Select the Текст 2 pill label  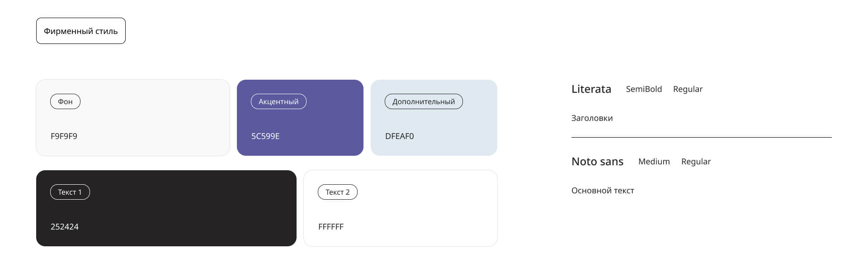pyautogui.click(x=337, y=192)
